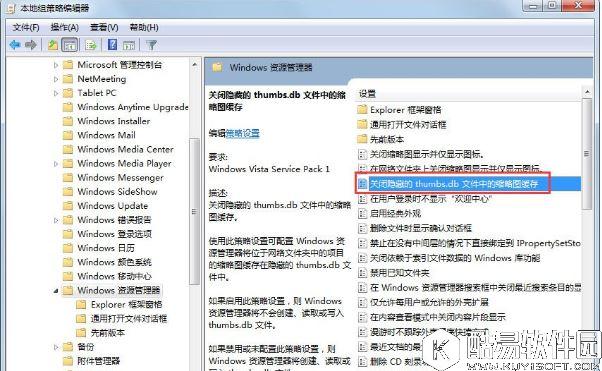Open Help via blue question icon
The width and height of the screenshot is (602, 371).
[x=112, y=45]
